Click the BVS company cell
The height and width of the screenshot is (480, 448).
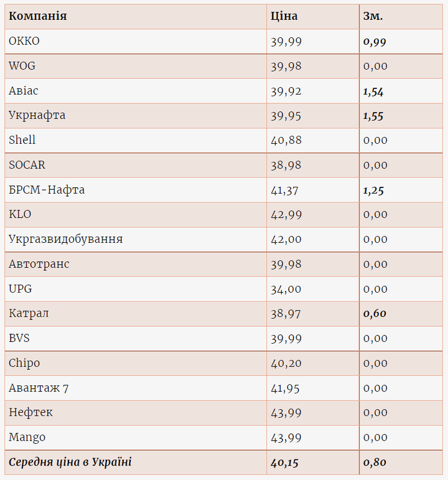click(19, 338)
